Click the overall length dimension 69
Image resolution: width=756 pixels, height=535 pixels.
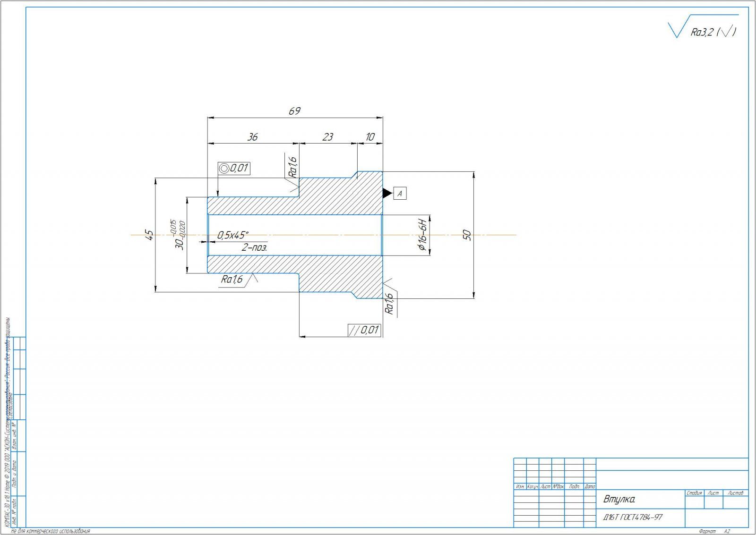(294, 111)
